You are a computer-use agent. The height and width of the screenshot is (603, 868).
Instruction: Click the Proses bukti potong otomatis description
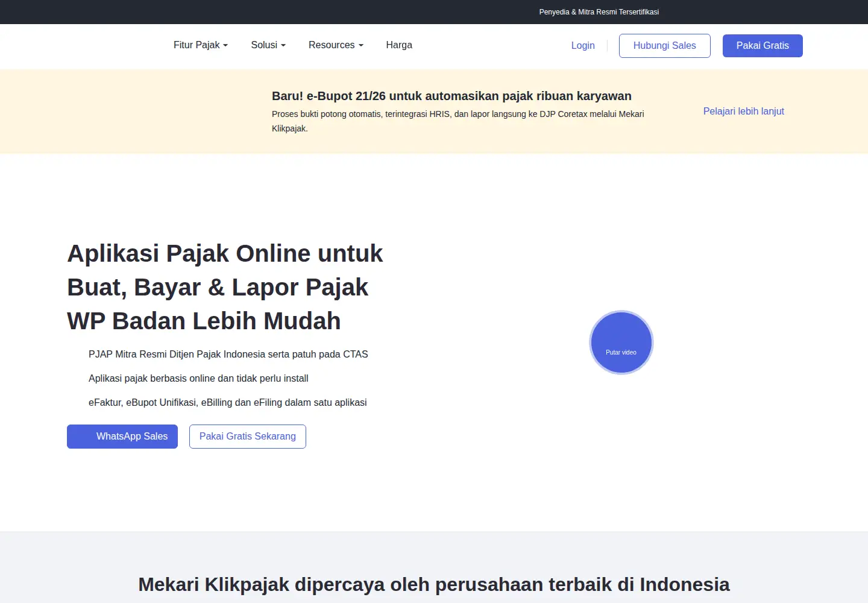[458, 121]
